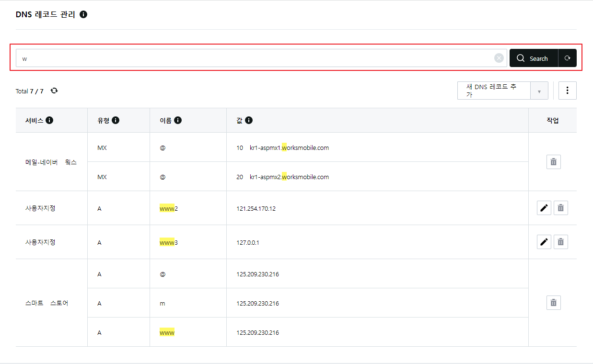Click the reset icon next to Search

[x=567, y=58]
